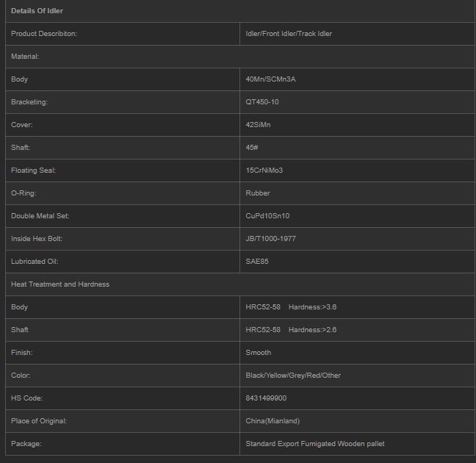Select the "Idler/Front Idler/Track Idler" description cell

289,34
